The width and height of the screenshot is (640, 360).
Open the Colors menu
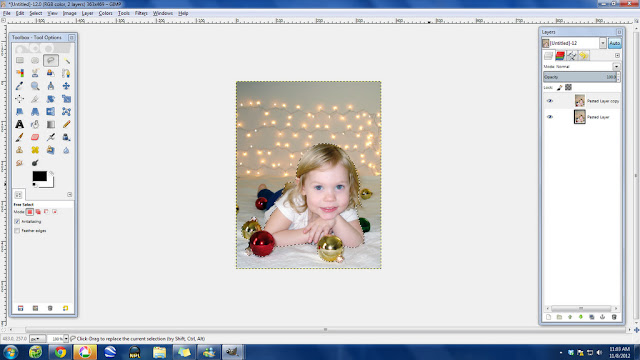[x=105, y=13]
